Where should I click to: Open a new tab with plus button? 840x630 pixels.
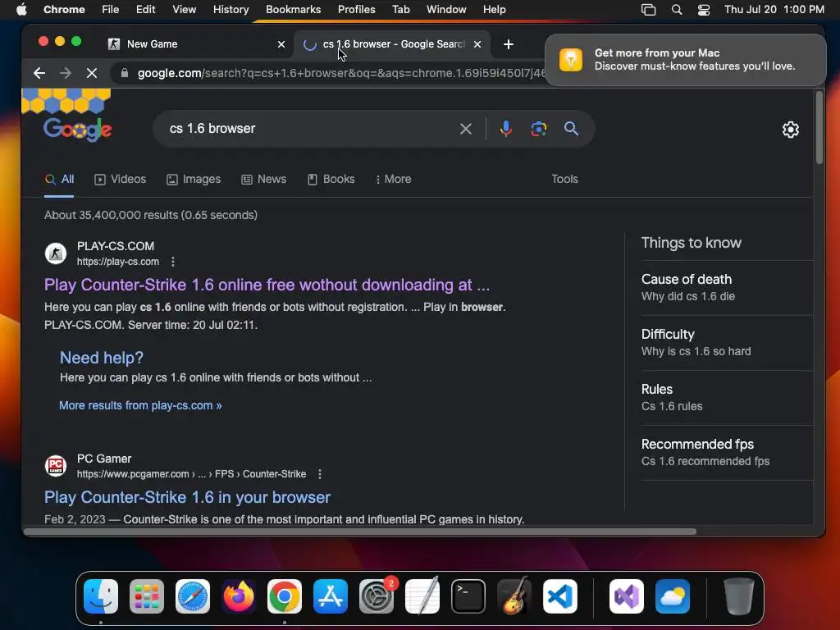pos(509,44)
